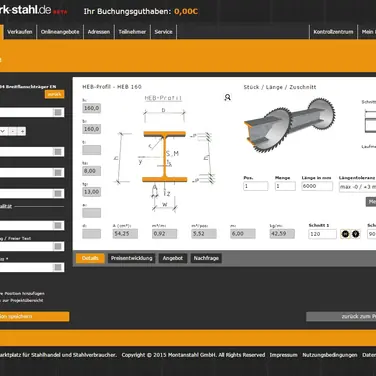The height and width of the screenshot is (376, 376).
Task: Click the magnifier zoom icon above the profile drawing
Action: point(227,97)
